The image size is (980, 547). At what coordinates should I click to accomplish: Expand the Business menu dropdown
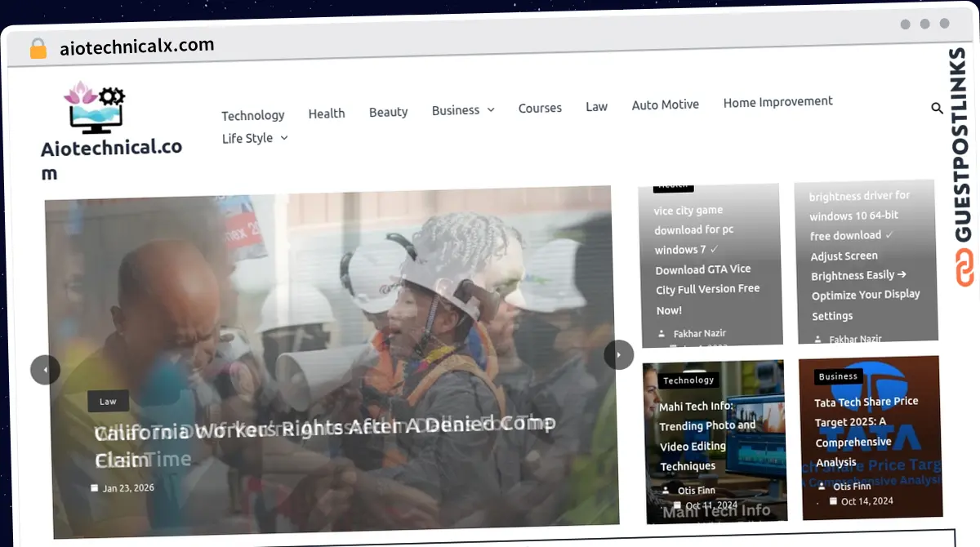tap(491, 109)
